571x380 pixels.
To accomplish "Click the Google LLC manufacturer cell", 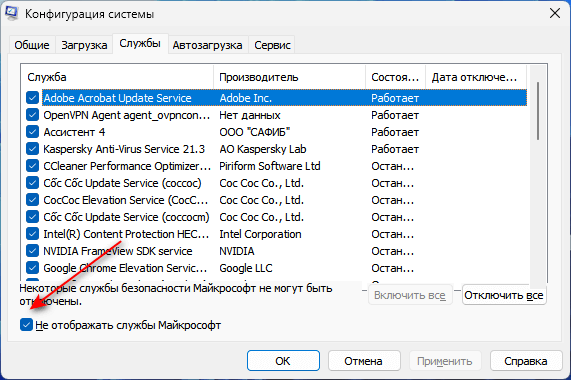I will (x=246, y=268).
